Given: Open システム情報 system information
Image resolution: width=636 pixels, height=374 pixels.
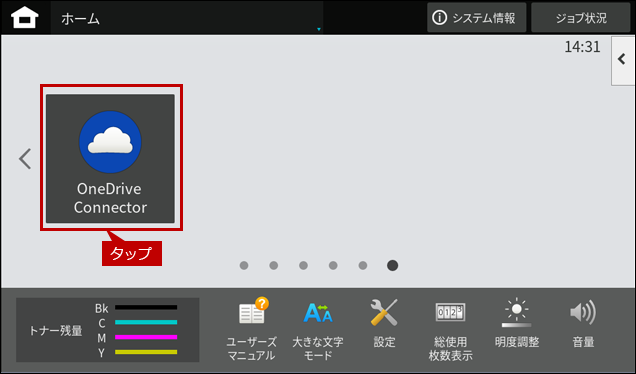Looking at the screenshot, I should [x=477, y=18].
